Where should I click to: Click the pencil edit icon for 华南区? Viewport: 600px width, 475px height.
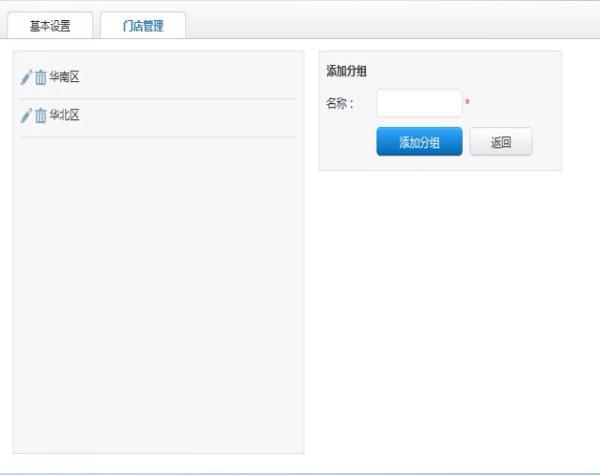pos(27,77)
